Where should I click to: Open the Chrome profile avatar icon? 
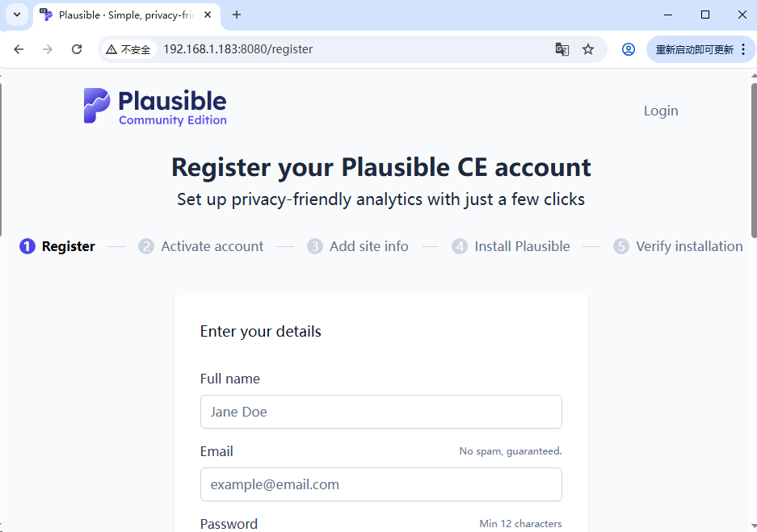tap(628, 49)
